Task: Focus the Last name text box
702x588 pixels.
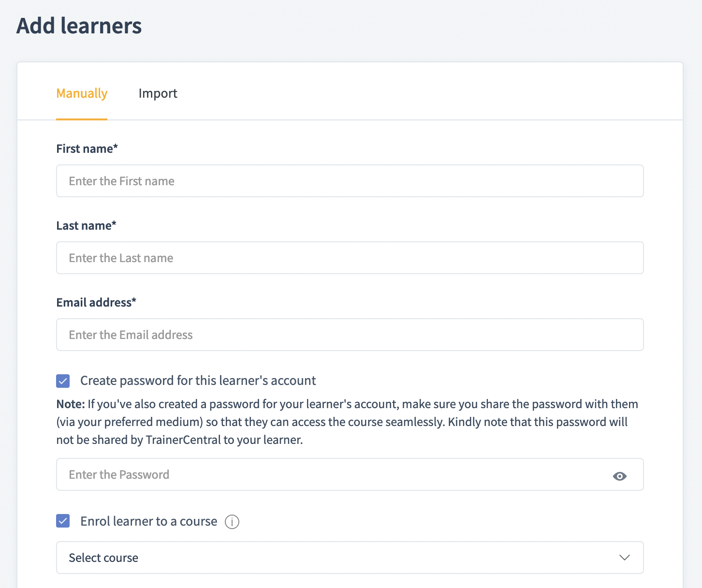Action: click(x=350, y=258)
